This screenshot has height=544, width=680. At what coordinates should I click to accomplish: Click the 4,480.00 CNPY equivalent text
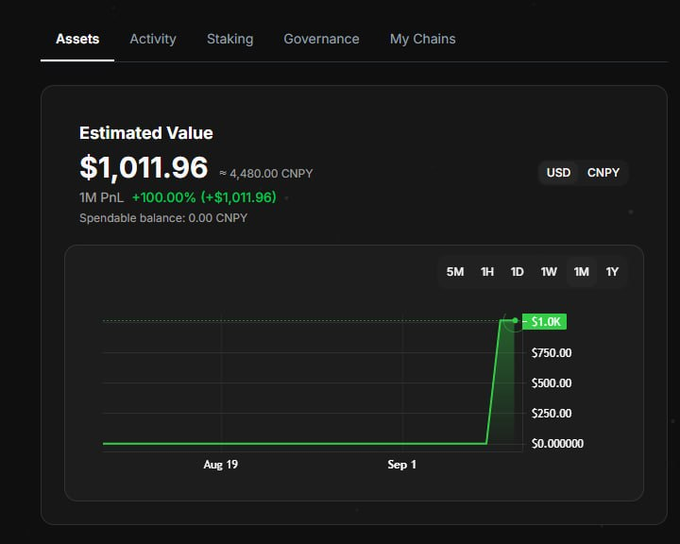[x=266, y=174]
